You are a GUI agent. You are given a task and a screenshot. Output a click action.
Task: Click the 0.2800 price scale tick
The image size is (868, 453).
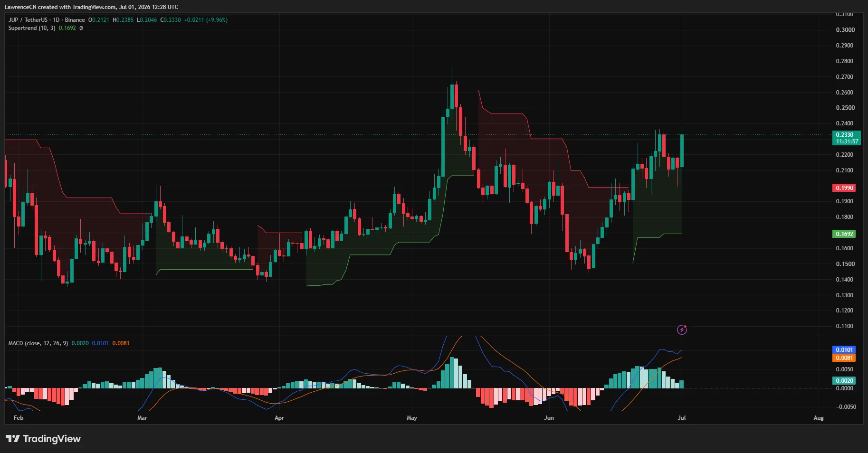pos(845,61)
